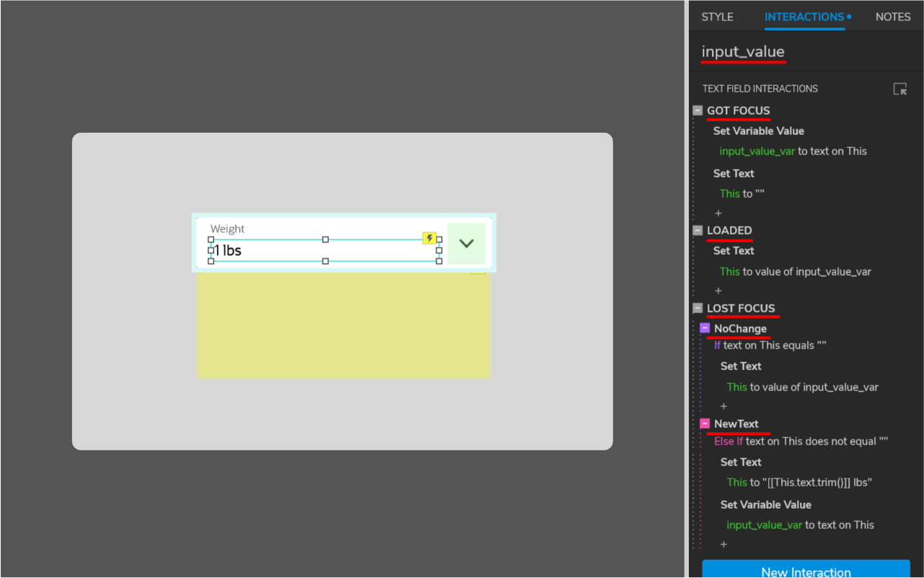Click the plus below the Set Variable Value action
924x578 pixels.
(x=723, y=544)
